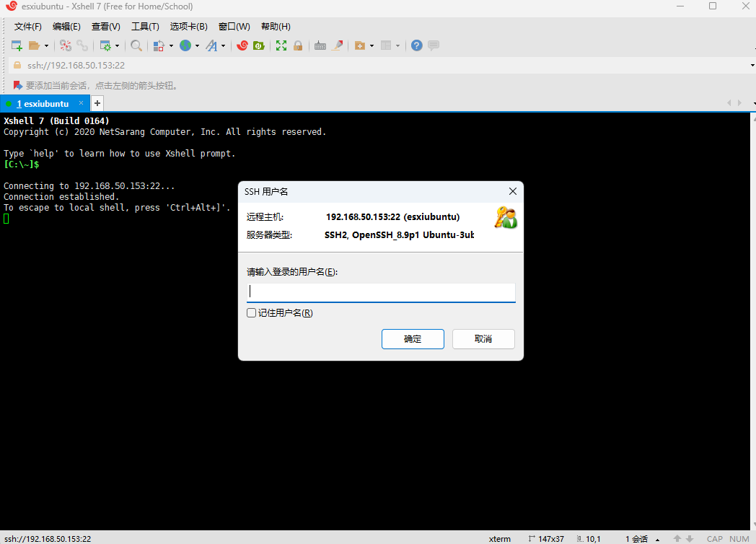Expand the new folder dropdown arrow
The height and width of the screenshot is (544, 756).
372,46
